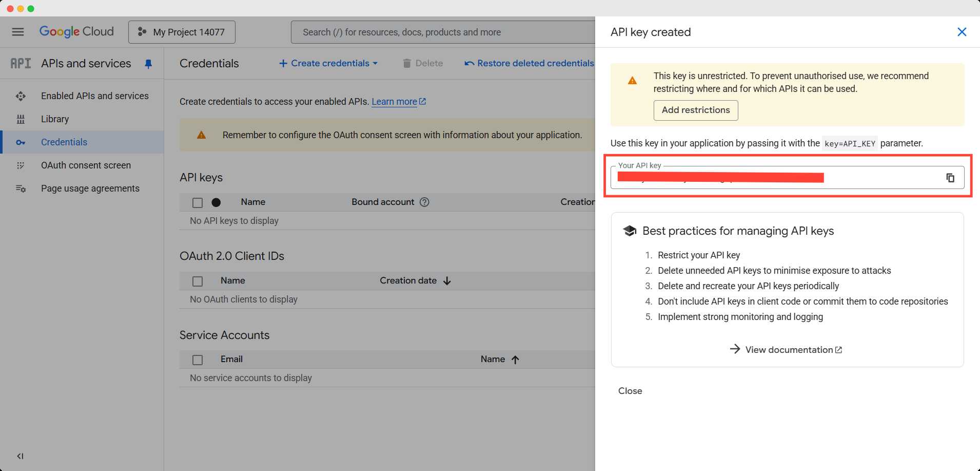
Task: Tick the Service Accounts header checkbox
Action: [198, 359]
